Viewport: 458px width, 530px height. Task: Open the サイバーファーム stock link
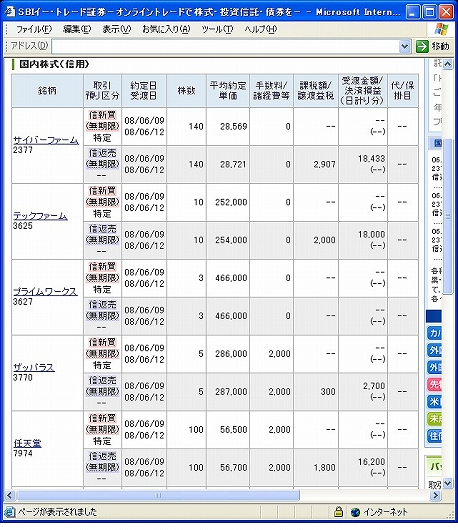(46, 140)
